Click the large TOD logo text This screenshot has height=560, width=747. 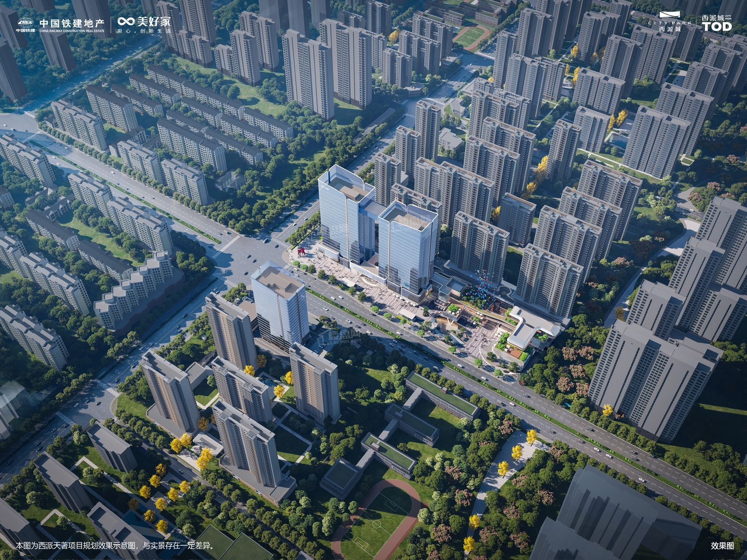pos(717,27)
